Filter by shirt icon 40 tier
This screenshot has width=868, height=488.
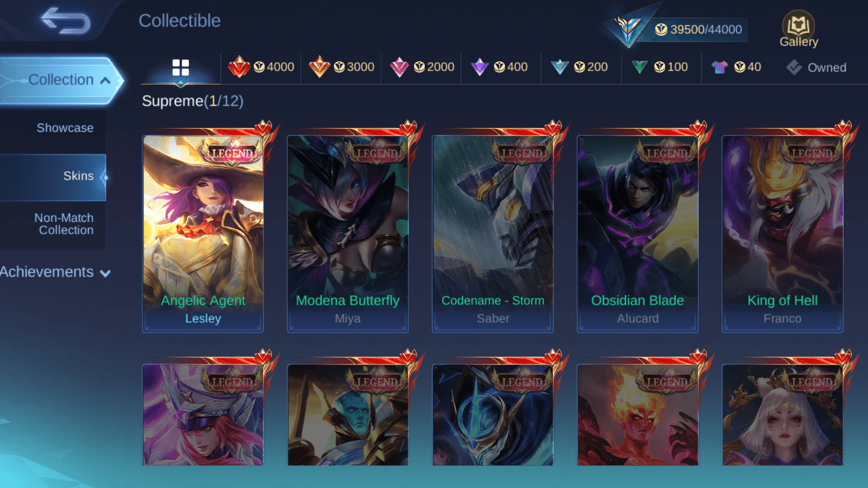(x=736, y=67)
